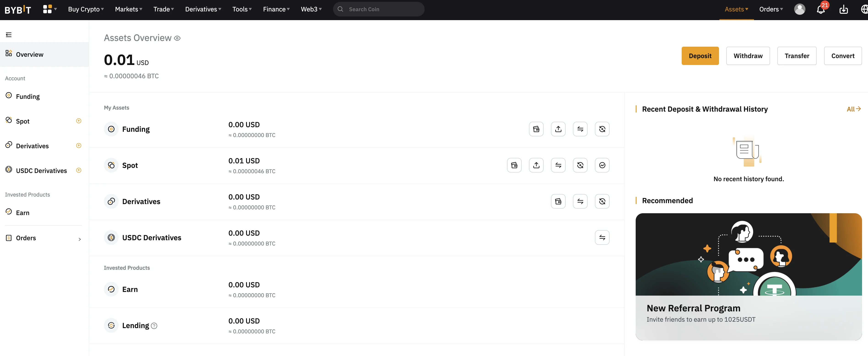This screenshot has width=868, height=356.
Task: Open the Derivatives top navigation dropdown
Action: [x=203, y=9]
